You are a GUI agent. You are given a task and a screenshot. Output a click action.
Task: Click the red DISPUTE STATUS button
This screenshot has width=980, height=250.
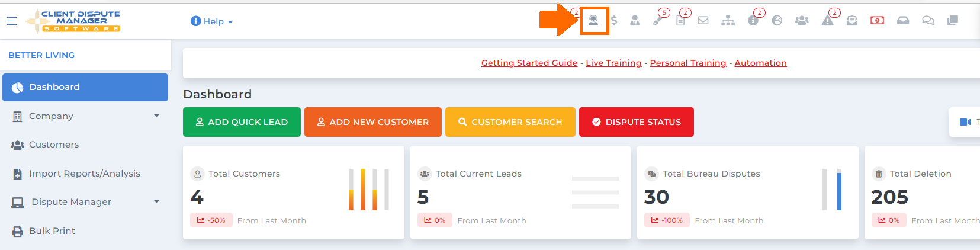tap(637, 122)
